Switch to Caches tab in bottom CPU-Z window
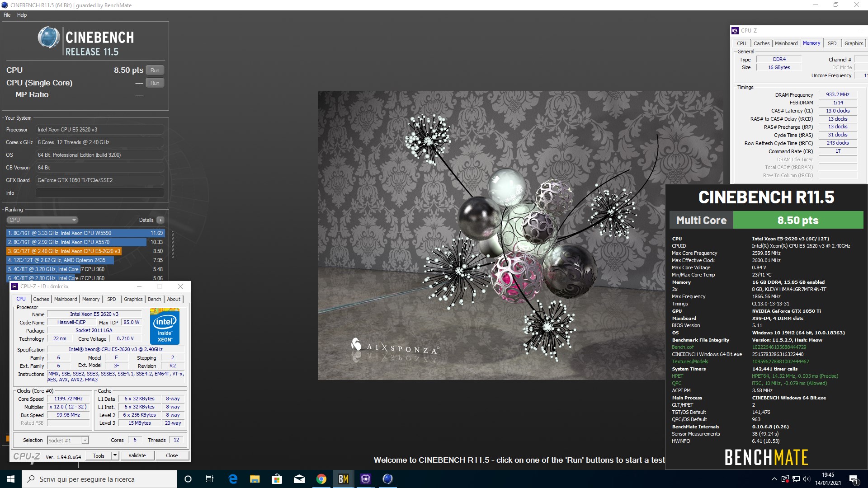The width and height of the screenshot is (868, 488). tap(41, 299)
